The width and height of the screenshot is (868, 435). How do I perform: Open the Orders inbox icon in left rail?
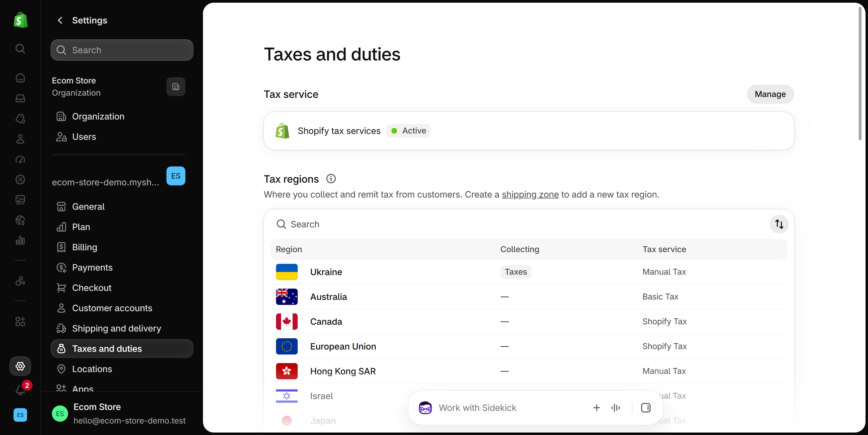pyautogui.click(x=20, y=98)
